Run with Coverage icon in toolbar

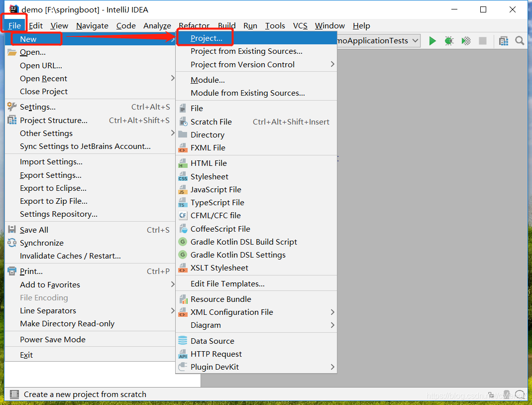tap(466, 41)
